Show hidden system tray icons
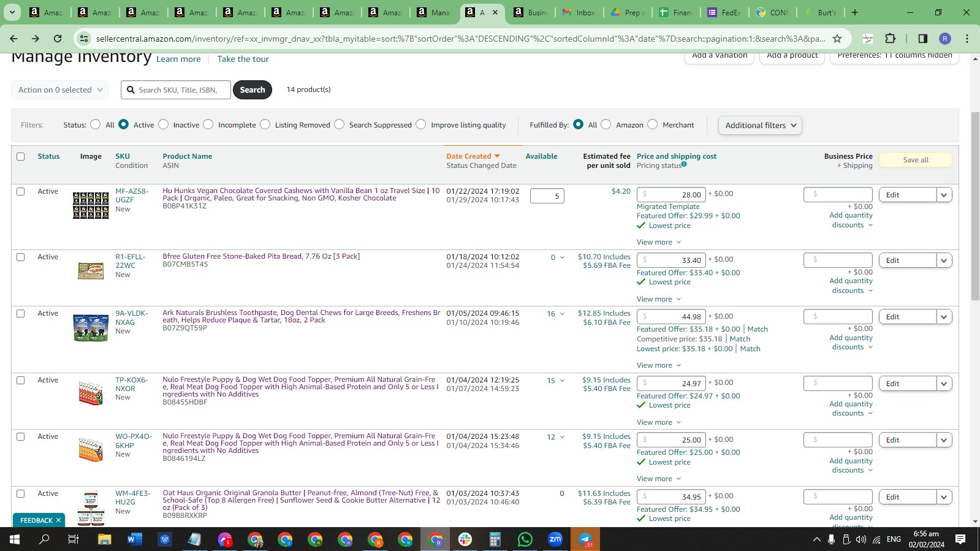The image size is (980, 551). 816,539
